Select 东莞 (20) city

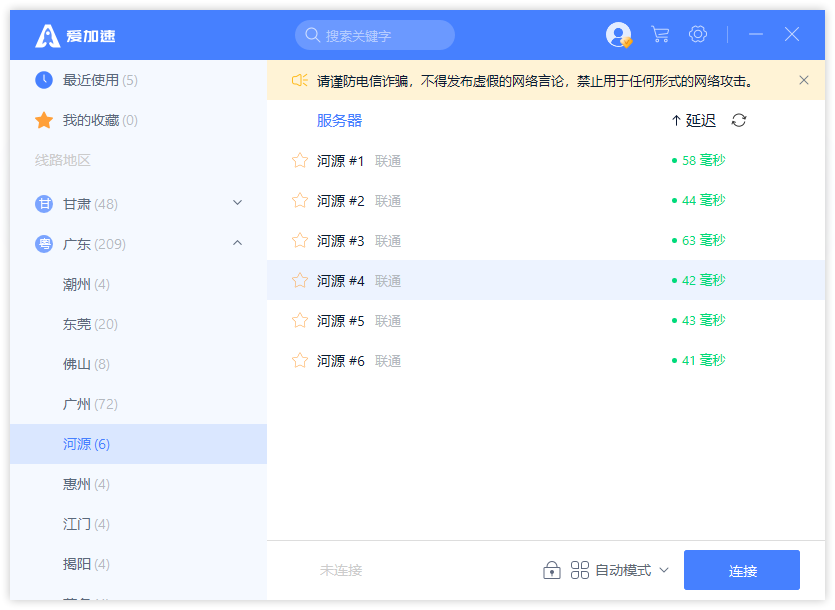pos(138,324)
